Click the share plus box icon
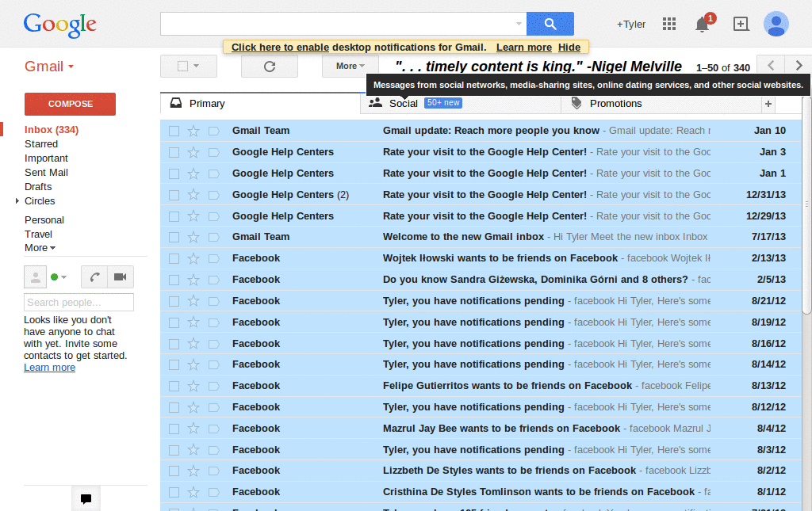Viewport: 812px width, 511px height. tap(741, 24)
